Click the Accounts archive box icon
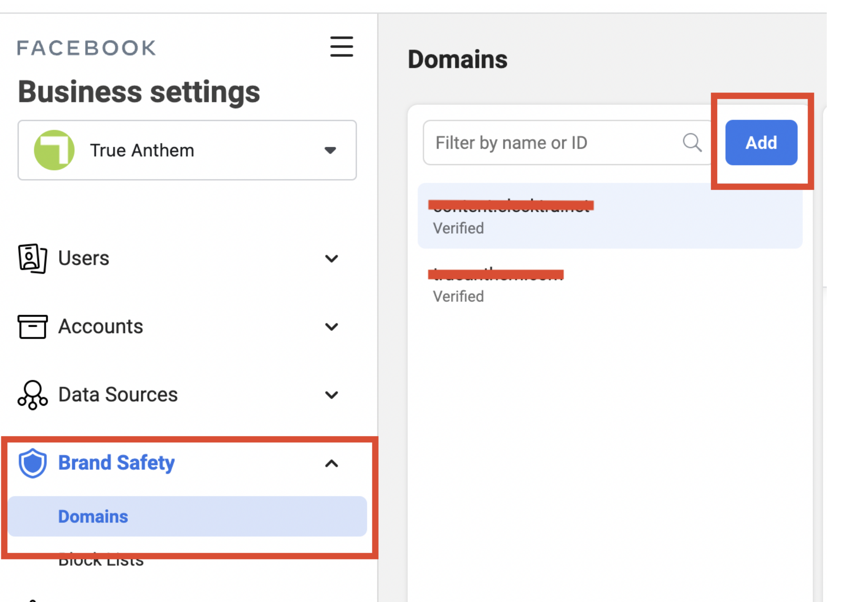The width and height of the screenshot is (868, 602). (32, 327)
